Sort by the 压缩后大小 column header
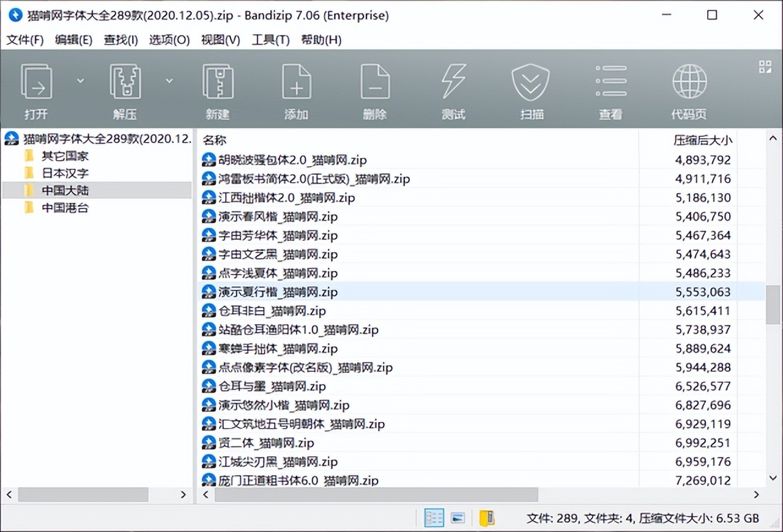The width and height of the screenshot is (783, 532). (x=702, y=140)
